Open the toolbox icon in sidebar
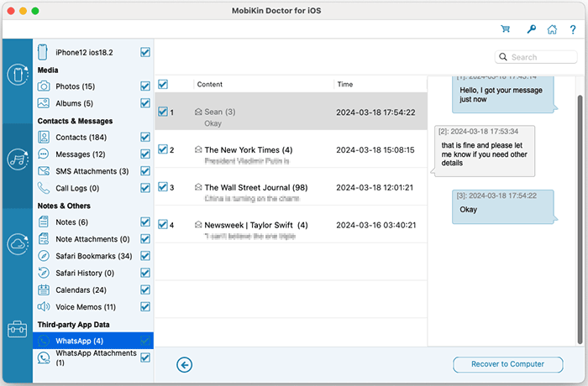 [18, 328]
